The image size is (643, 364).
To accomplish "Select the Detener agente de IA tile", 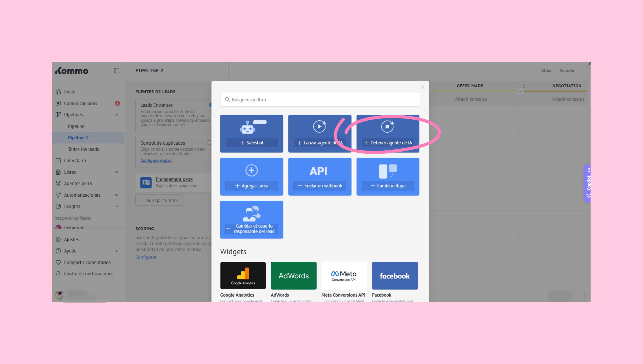I will click(x=388, y=134).
